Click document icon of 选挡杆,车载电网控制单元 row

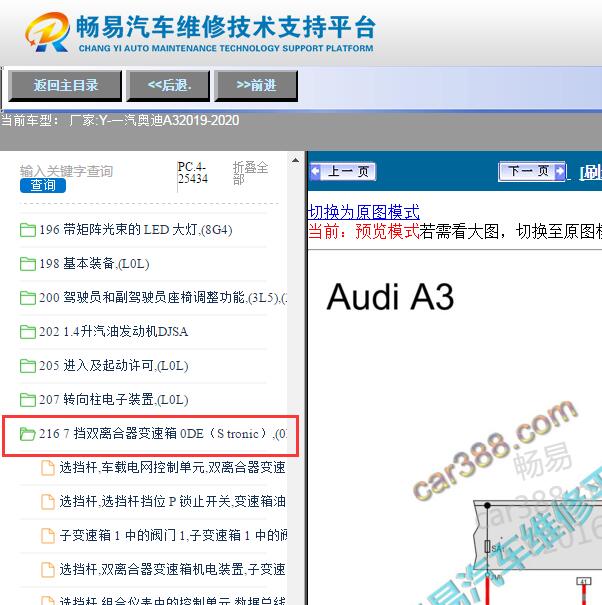pos(48,468)
